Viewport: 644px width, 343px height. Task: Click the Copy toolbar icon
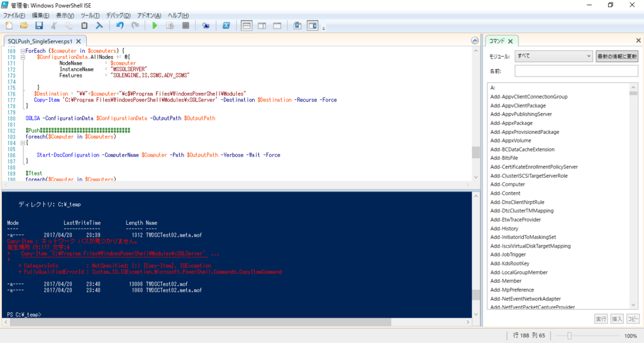[x=69, y=26]
